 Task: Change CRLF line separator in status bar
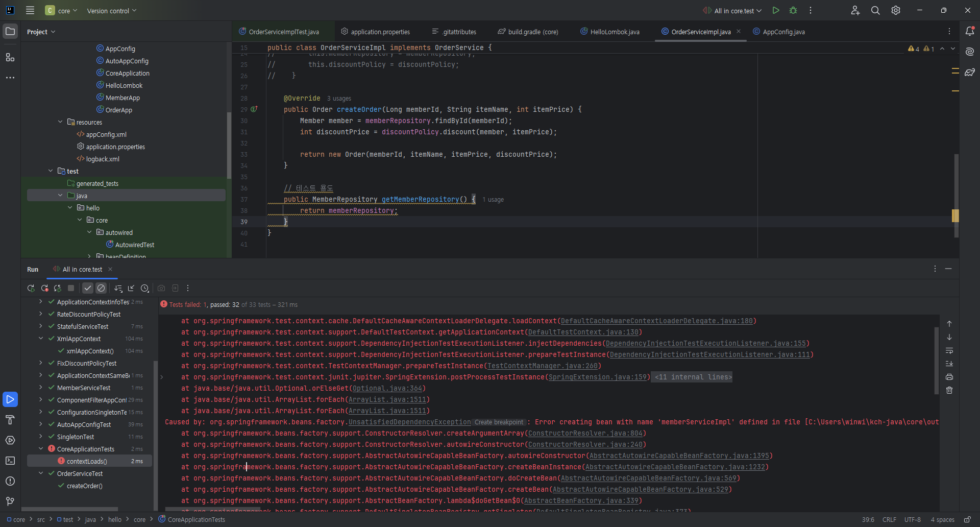[x=889, y=519]
